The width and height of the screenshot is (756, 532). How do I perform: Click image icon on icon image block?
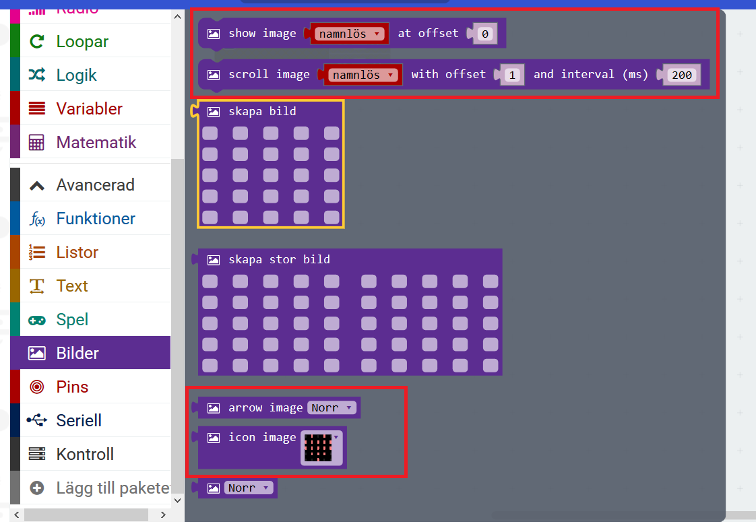point(214,438)
